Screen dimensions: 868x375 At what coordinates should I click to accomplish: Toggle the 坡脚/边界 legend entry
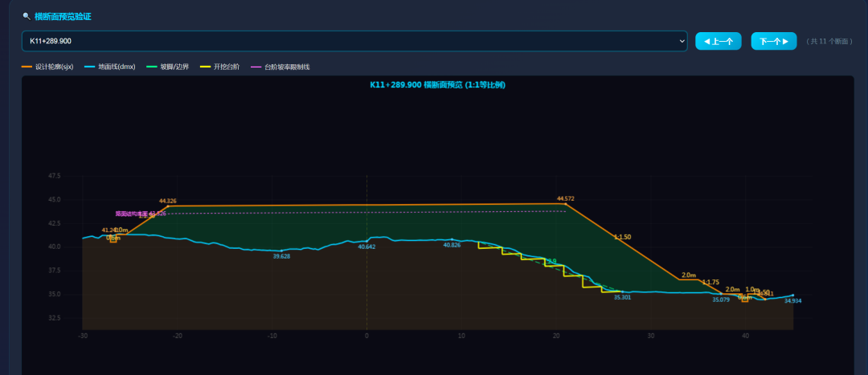(168, 67)
